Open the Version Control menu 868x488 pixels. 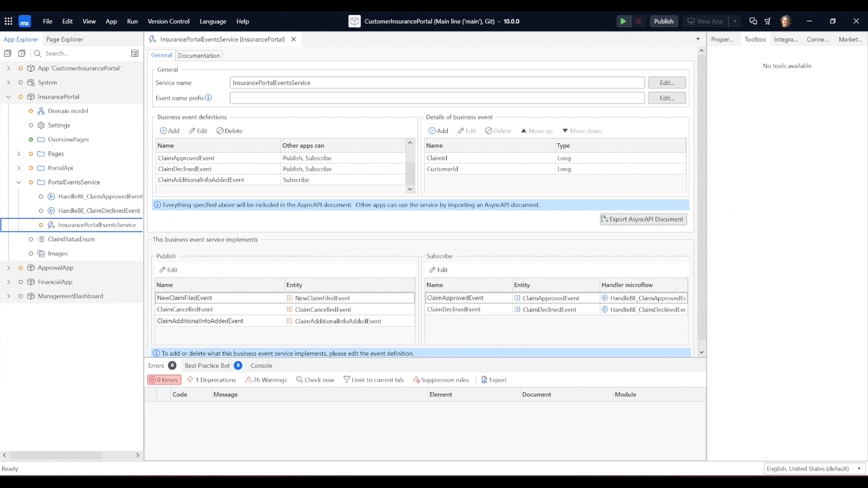coord(168,21)
